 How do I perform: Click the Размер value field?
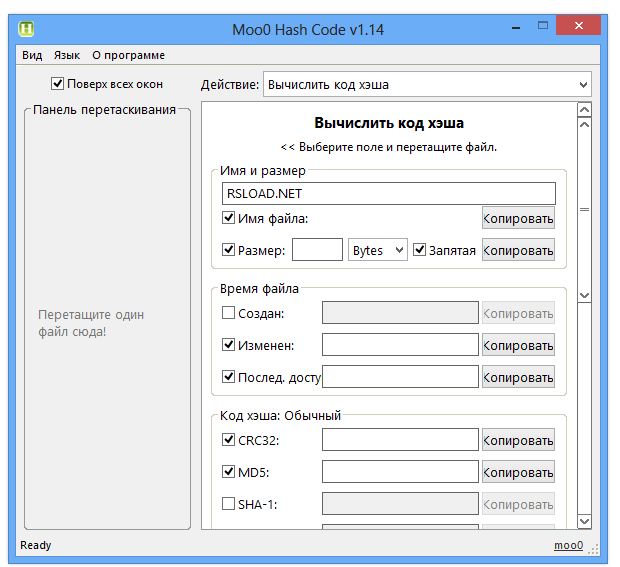click(317, 249)
